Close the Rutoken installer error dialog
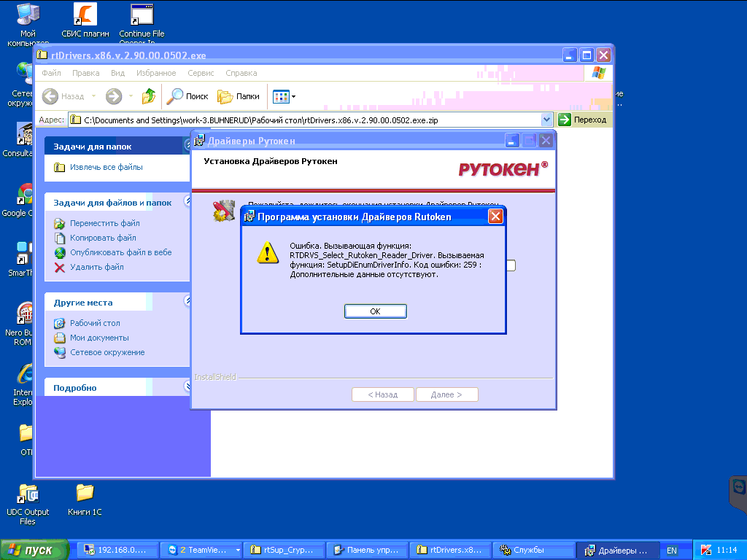 (495, 217)
